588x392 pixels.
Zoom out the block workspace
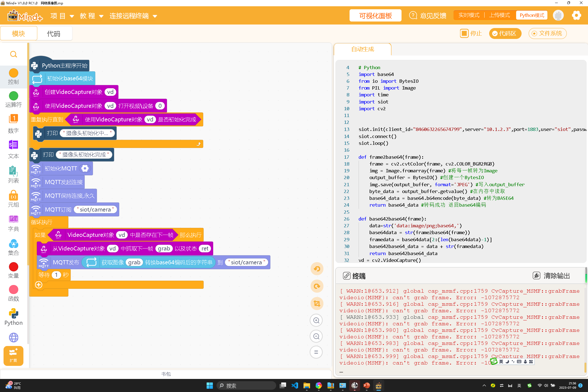click(x=316, y=336)
